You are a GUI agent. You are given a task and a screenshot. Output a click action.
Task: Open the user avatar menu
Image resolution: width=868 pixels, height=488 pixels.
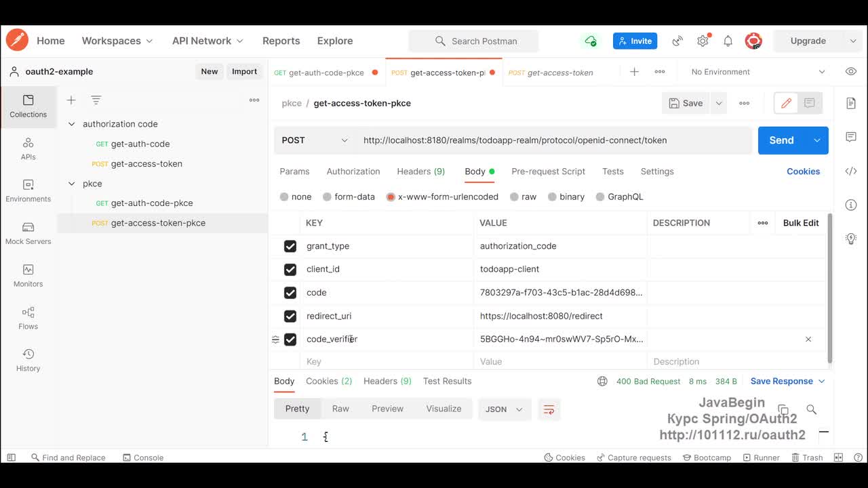point(753,41)
